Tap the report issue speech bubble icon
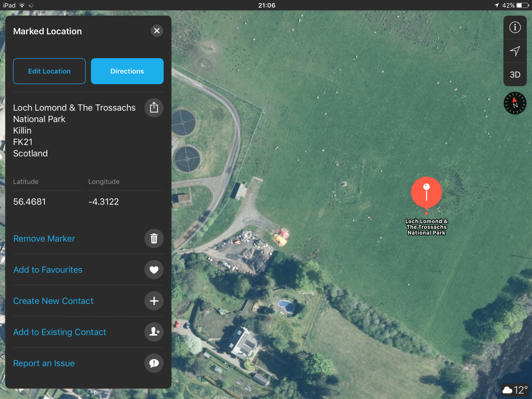Image resolution: width=532 pixels, height=399 pixels. point(154,363)
